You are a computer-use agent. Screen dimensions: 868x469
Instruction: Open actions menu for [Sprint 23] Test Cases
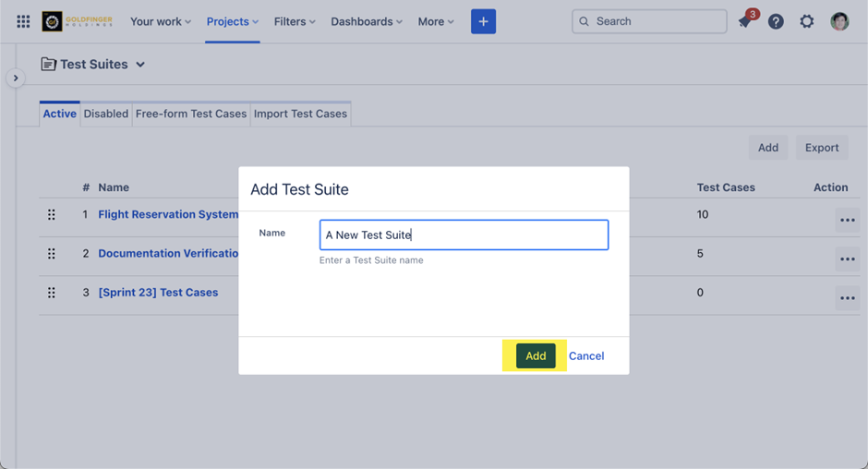point(847,297)
